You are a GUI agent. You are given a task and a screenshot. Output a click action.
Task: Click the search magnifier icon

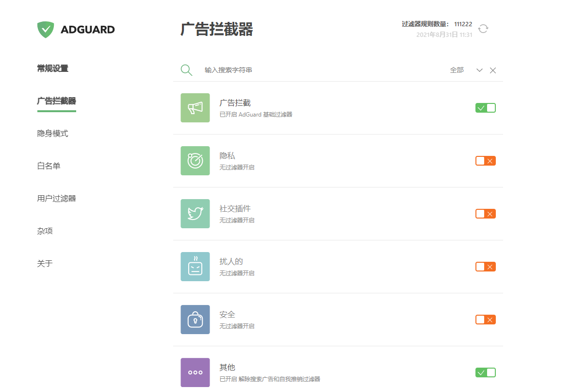(x=186, y=70)
